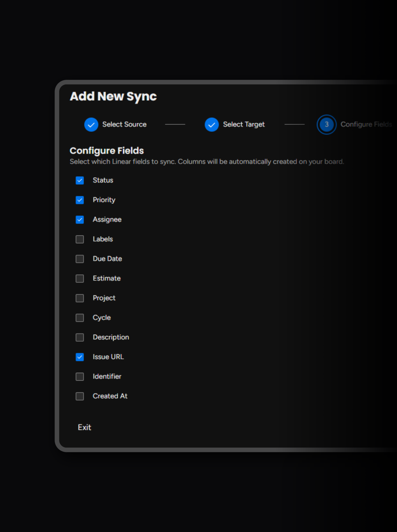Click the Labels label text

coord(103,239)
